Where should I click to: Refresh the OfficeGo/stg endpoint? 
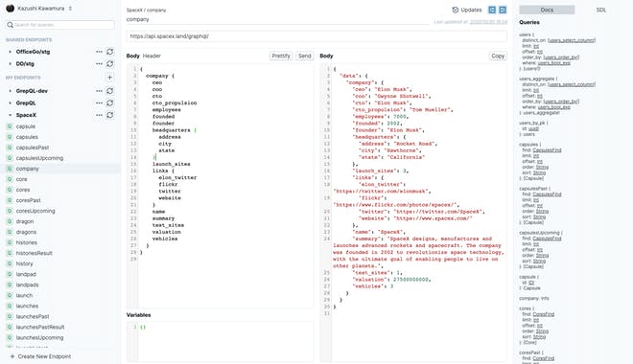(109, 52)
